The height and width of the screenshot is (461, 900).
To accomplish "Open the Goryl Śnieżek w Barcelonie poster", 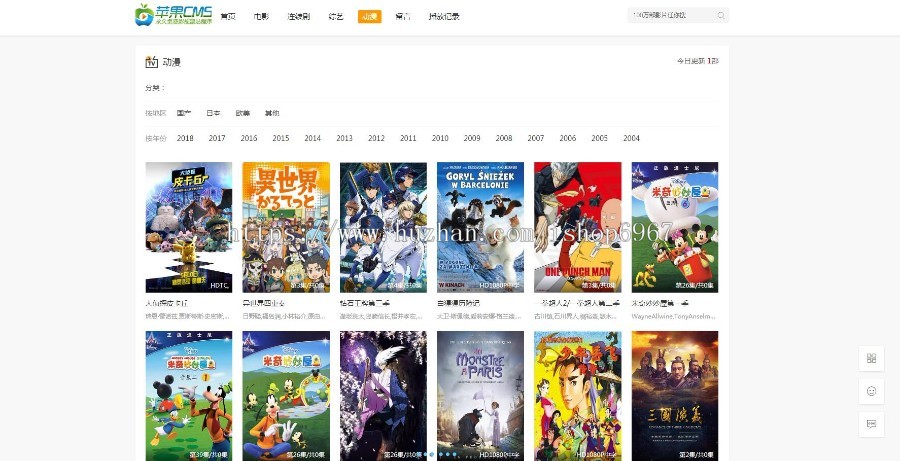I will point(480,227).
